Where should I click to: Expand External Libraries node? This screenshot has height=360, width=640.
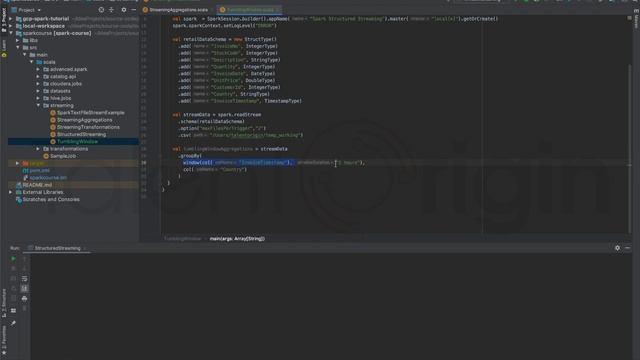[x=11, y=192]
